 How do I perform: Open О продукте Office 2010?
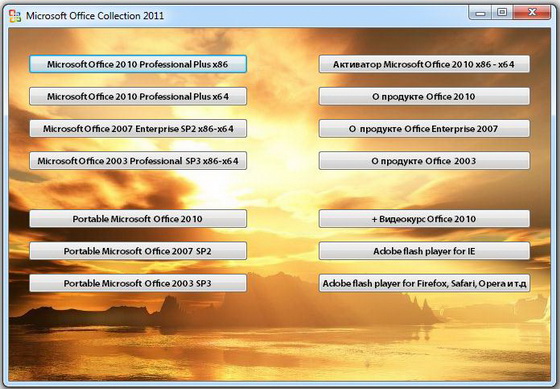click(424, 96)
